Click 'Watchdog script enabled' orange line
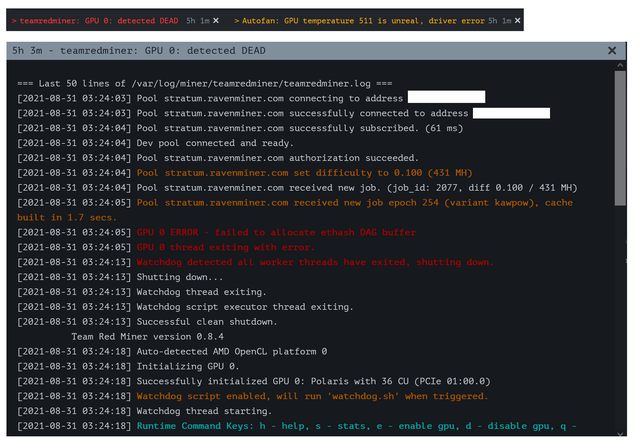 [252, 396]
